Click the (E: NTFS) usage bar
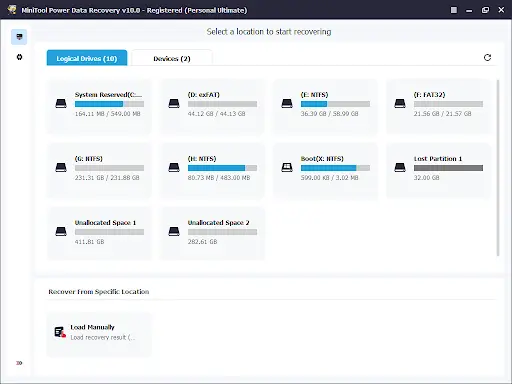The width and height of the screenshot is (512, 384). tap(335, 104)
